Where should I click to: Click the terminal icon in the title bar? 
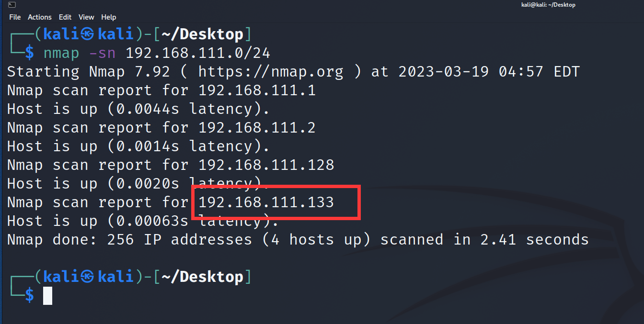click(12, 5)
